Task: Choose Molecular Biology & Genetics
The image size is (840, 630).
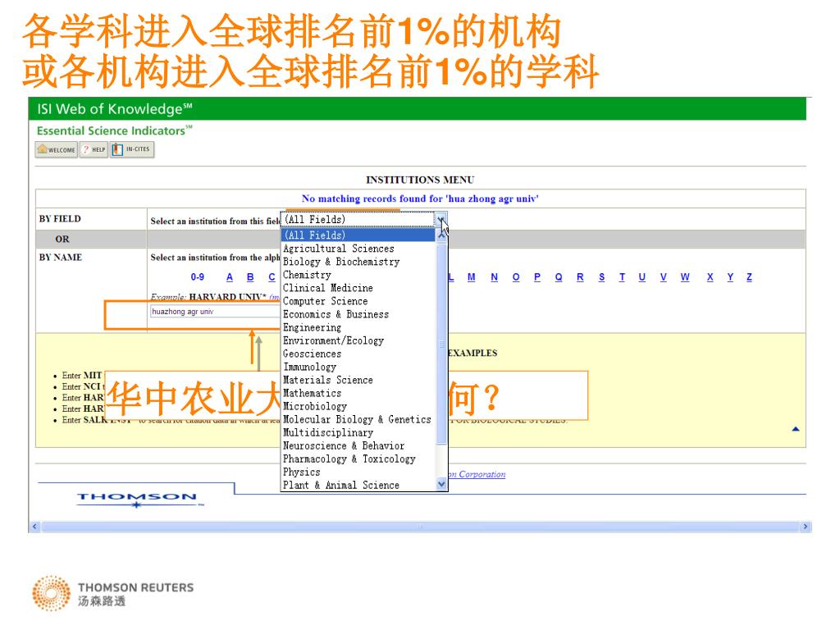Action: coord(357,419)
